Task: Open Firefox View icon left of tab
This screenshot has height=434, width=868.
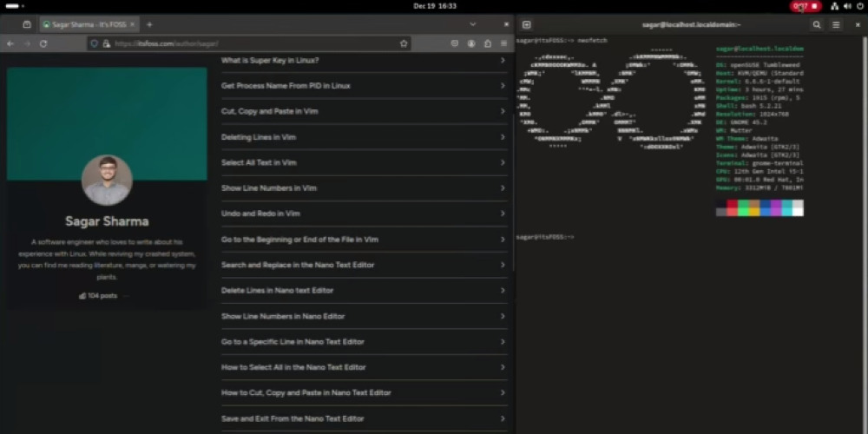Action: [x=27, y=24]
